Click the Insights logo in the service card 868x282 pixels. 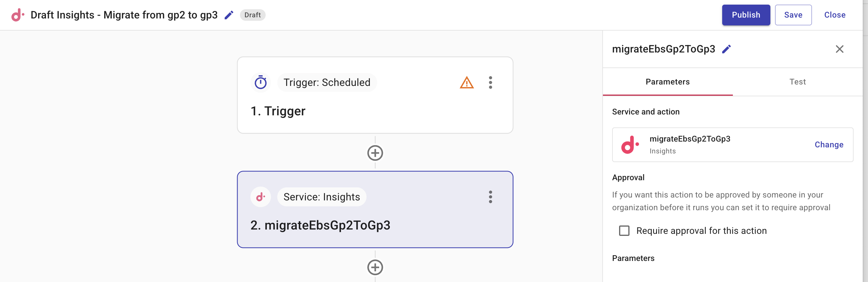pos(630,145)
